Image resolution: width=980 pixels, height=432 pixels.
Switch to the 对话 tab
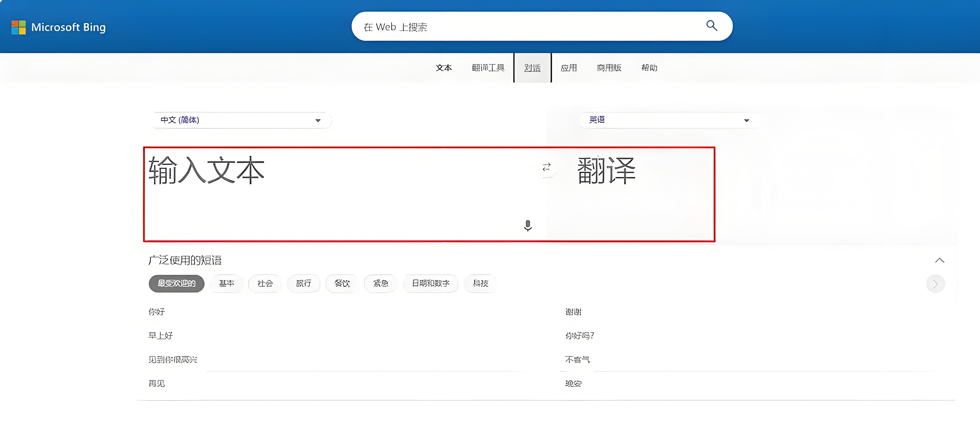(x=532, y=68)
